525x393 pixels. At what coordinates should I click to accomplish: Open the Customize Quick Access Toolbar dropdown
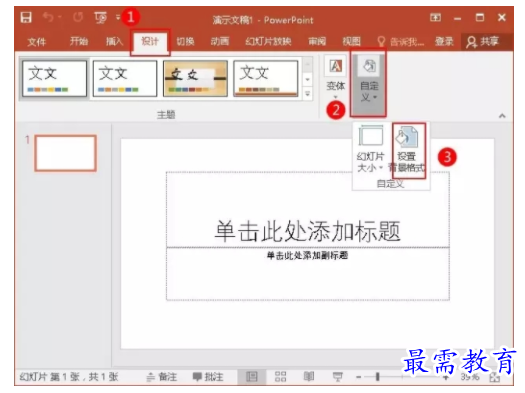tap(118, 17)
